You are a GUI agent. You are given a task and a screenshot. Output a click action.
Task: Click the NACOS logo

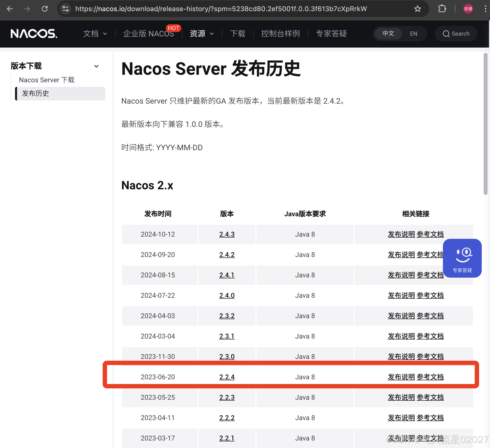click(x=34, y=33)
